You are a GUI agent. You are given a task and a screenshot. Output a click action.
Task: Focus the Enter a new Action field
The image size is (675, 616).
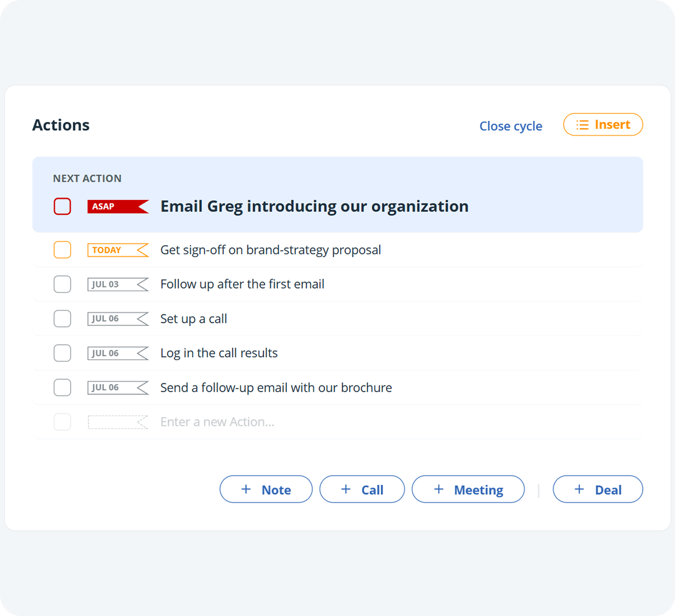217,422
